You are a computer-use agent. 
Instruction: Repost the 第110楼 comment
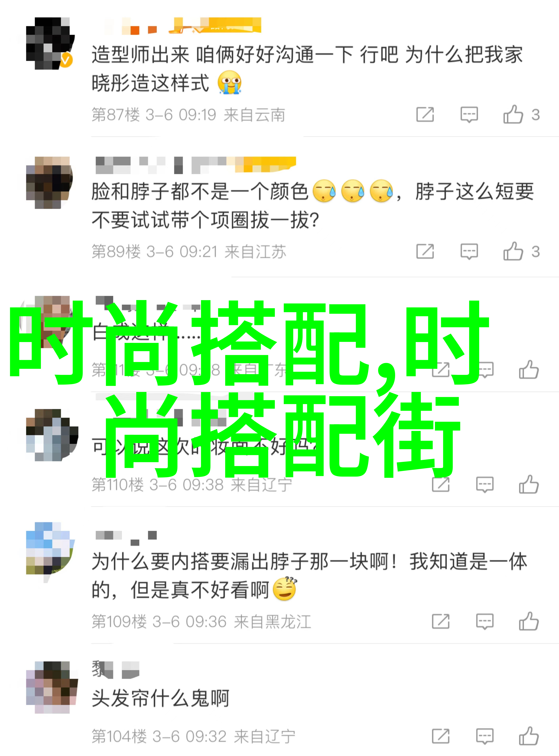click(441, 484)
